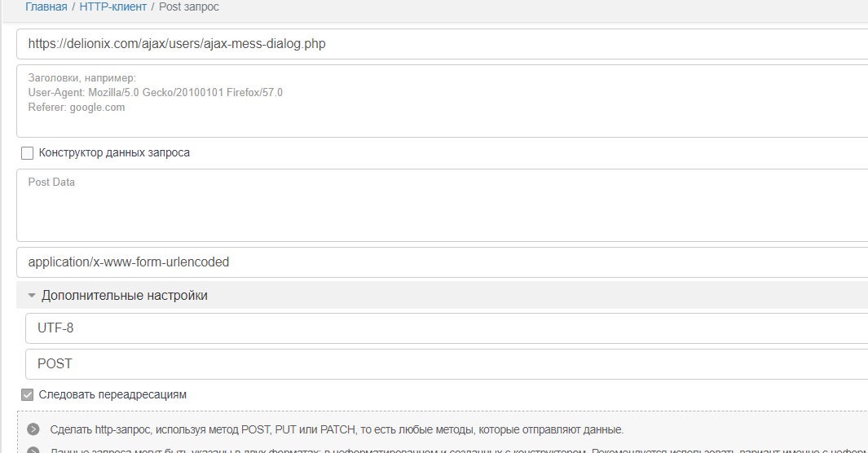Click the hint text about POST, PUT, PATCH
Viewport: 868px width, 453px height.
(336, 429)
